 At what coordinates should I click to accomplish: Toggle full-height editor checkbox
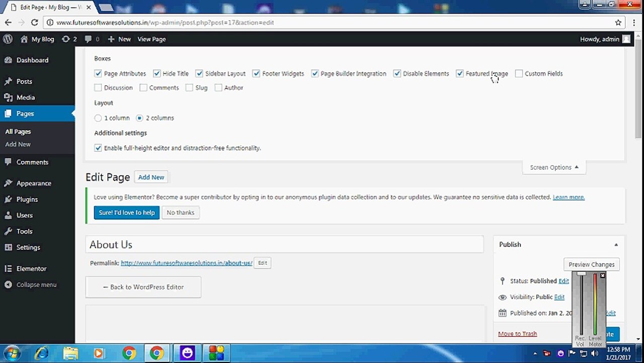[x=98, y=148]
